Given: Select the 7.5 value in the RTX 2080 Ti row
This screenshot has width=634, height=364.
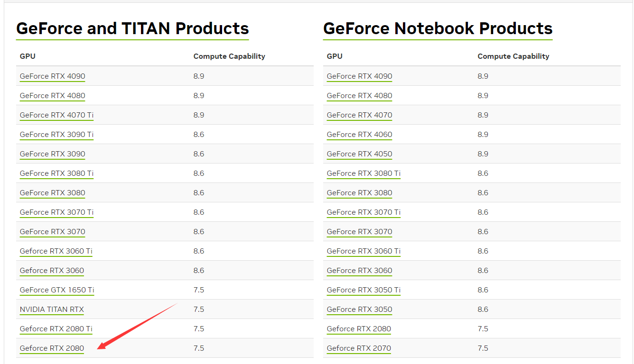Looking at the screenshot, I should pyautogui.click(x=199, y=329).
